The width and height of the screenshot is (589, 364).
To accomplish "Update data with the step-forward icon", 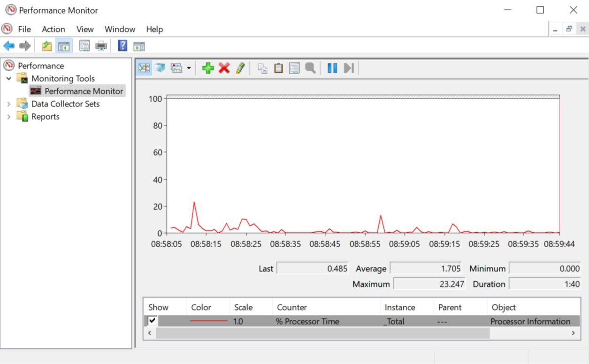I will (x=348, y=68).
